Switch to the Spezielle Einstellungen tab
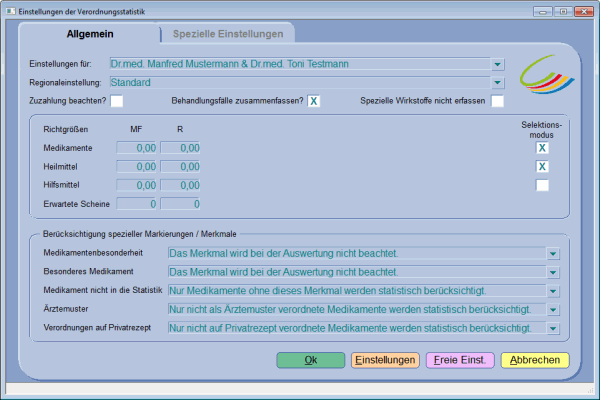600x400 pixels. [228, 34]
